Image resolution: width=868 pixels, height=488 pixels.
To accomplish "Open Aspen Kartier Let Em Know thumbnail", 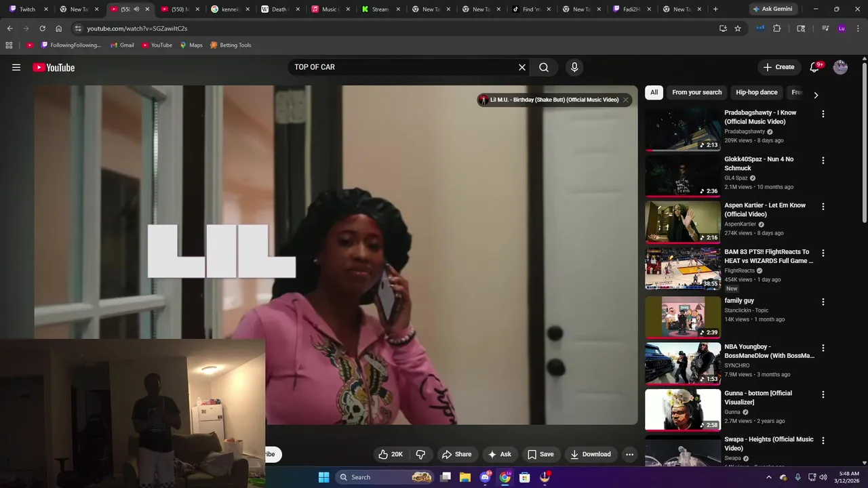I will pyautogui.click(x=683, y=222).
